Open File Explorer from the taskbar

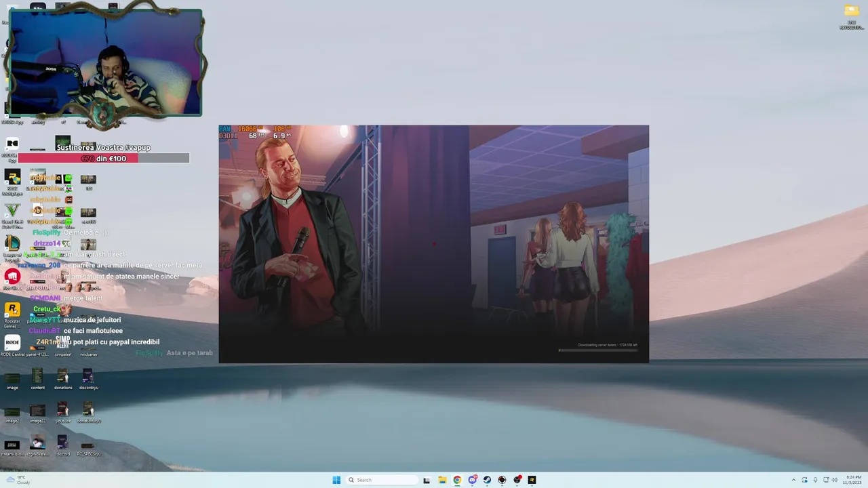point(442,480)
